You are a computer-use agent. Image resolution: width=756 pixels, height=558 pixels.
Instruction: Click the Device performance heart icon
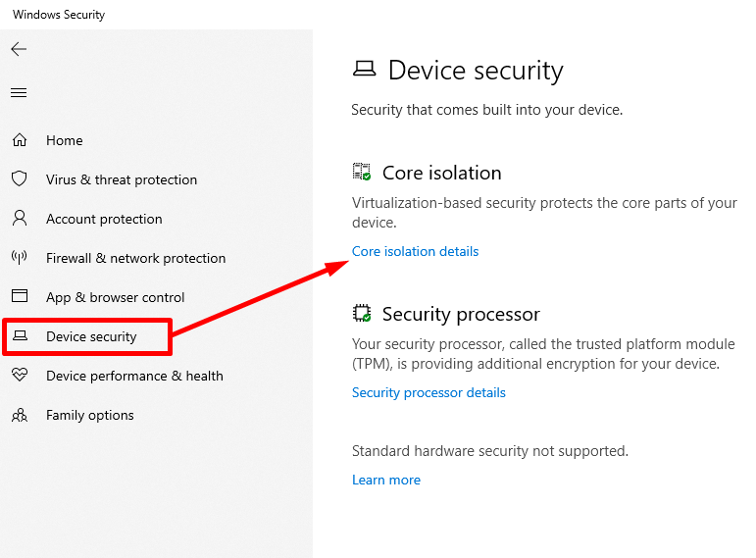[x=19, y=376]
